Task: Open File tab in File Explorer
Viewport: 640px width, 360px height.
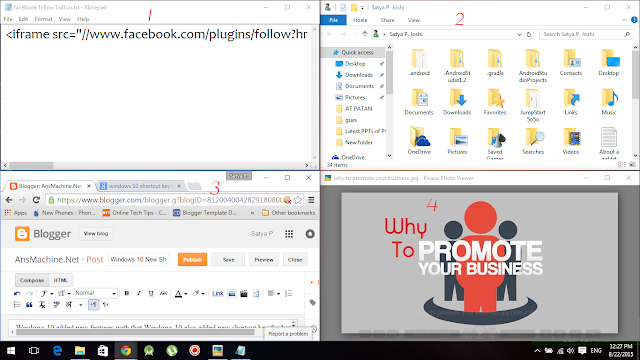Action: (x=333, y=20)
